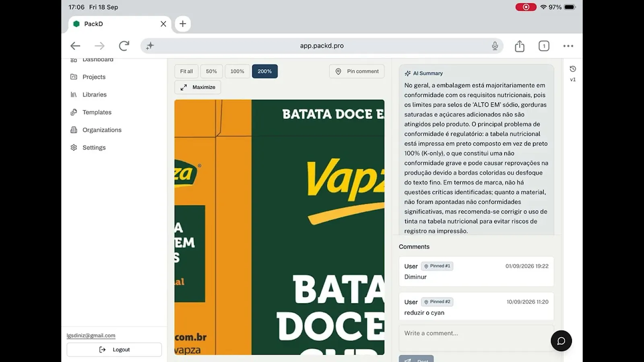Go back with the browser back arrow
Screen dimensions: 644x362
tap(75, 46)
